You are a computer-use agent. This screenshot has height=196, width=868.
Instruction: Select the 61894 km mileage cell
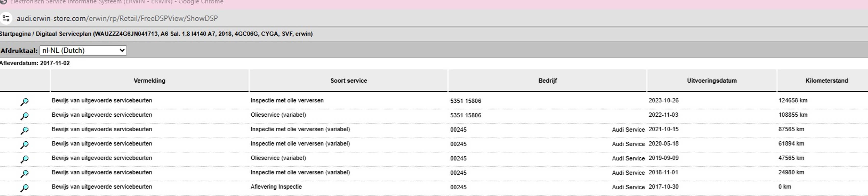791,144
